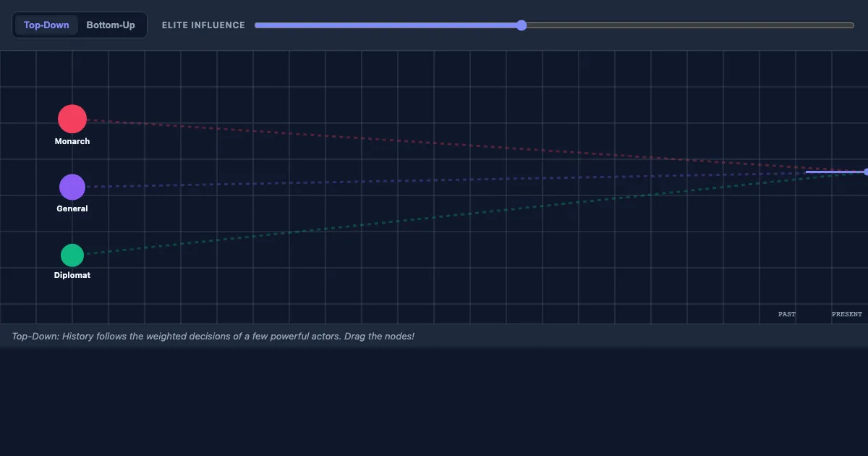The width and height of the screenshot is (868, 456).
Task: Click the PAST timeline label
Action: click(787, 314)
